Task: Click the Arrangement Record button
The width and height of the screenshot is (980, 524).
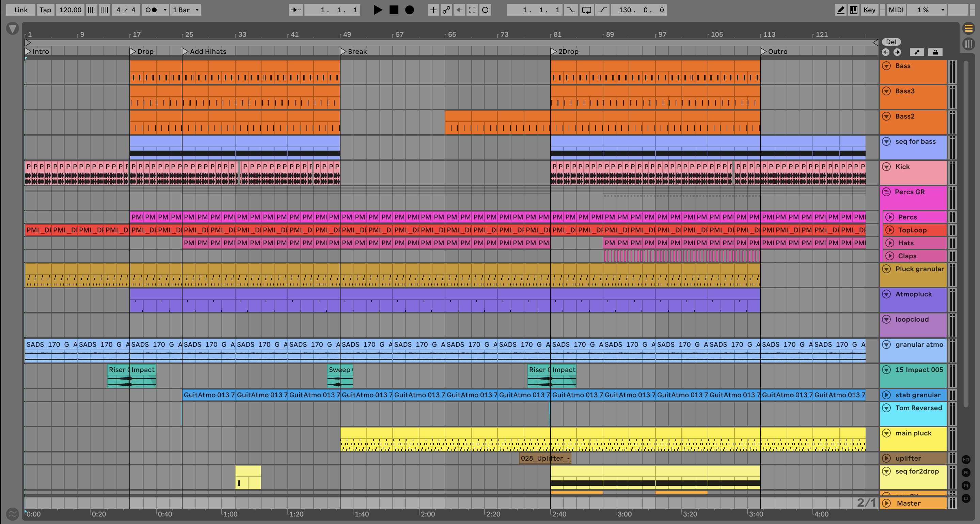Action: click(409, 10)
